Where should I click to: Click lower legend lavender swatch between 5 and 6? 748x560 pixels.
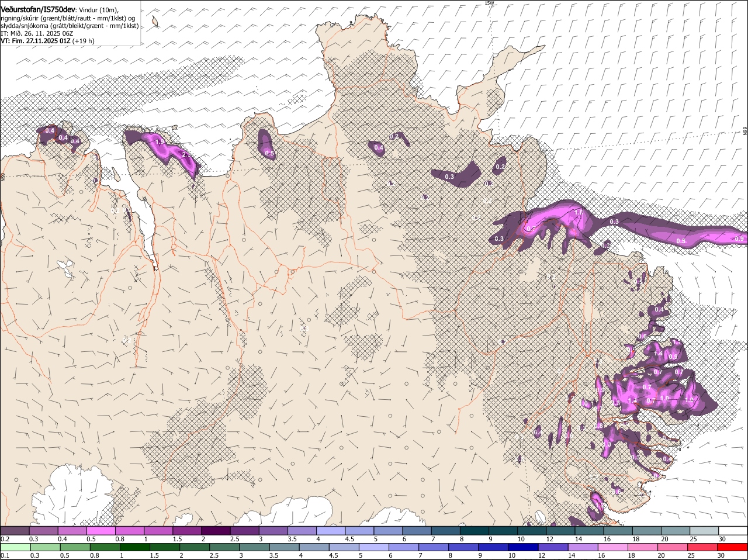coord(374,547)
